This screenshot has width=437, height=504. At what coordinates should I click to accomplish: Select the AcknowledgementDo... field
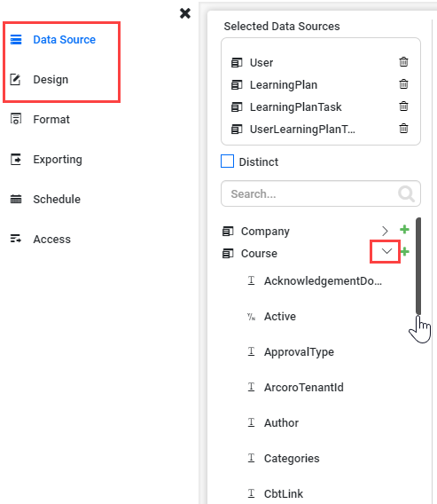pyautogui.click(x=323, y=281)
